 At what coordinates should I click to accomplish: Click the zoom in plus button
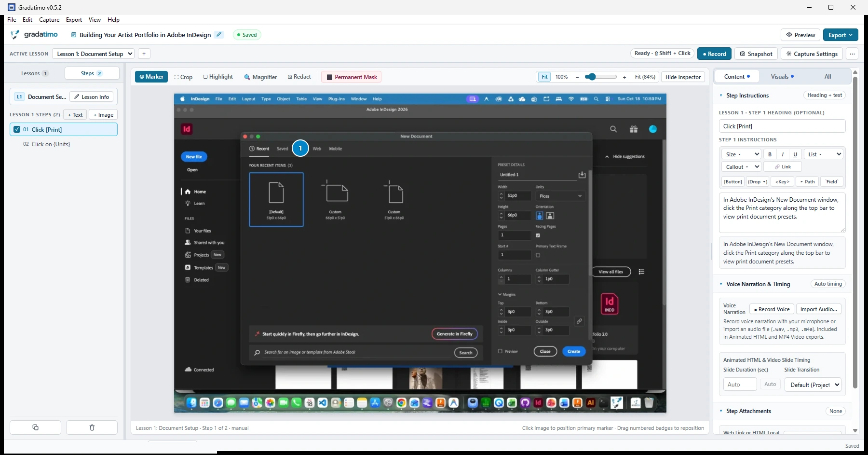point(624,77)
